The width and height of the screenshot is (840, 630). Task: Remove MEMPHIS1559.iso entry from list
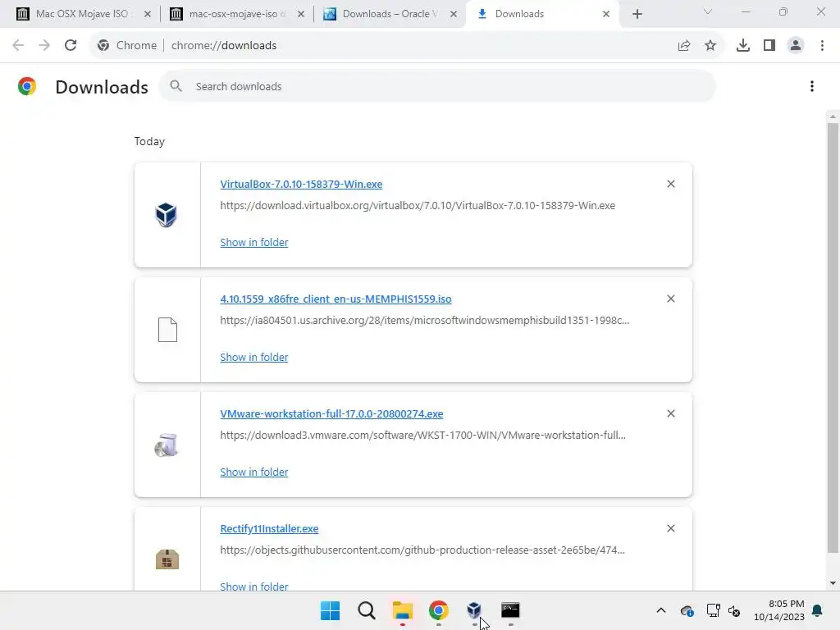(x=671, y=299)
